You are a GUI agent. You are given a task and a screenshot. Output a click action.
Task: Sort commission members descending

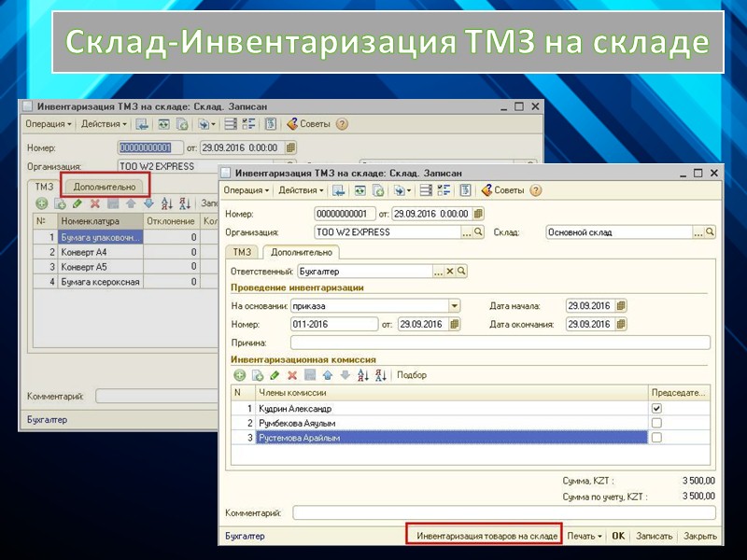(381, 375)
